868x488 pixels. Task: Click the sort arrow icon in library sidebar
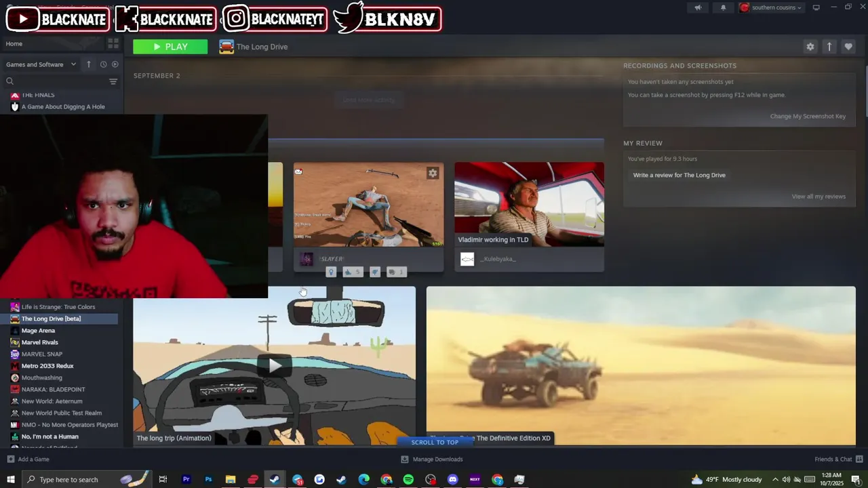[88, 64]
